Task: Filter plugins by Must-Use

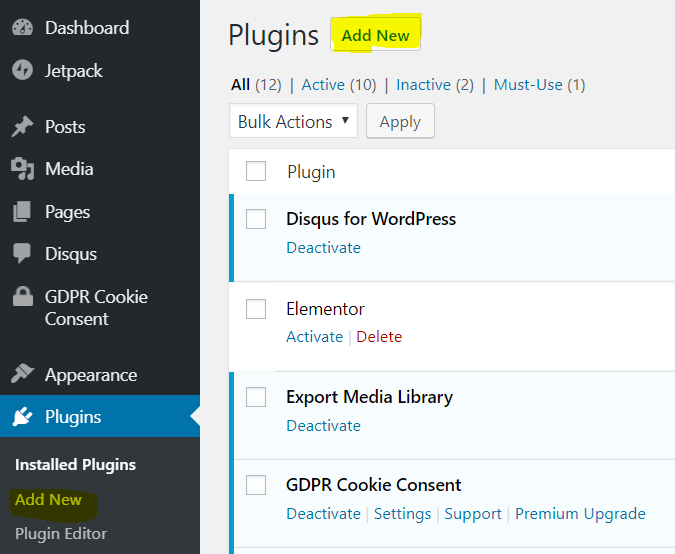Action: tap(528, 85)
